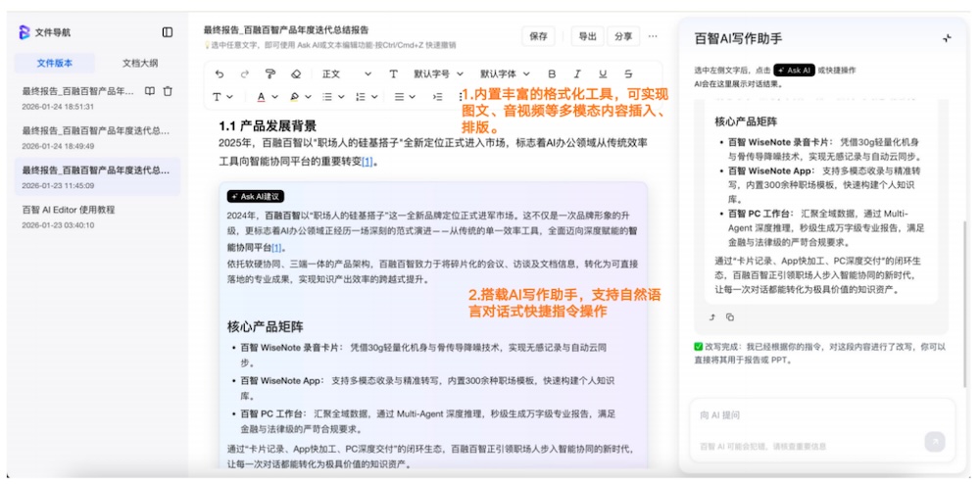This screenshot has width=980, height=484.
Task: Open the preview book icon on first version
Action: point(150,91)
